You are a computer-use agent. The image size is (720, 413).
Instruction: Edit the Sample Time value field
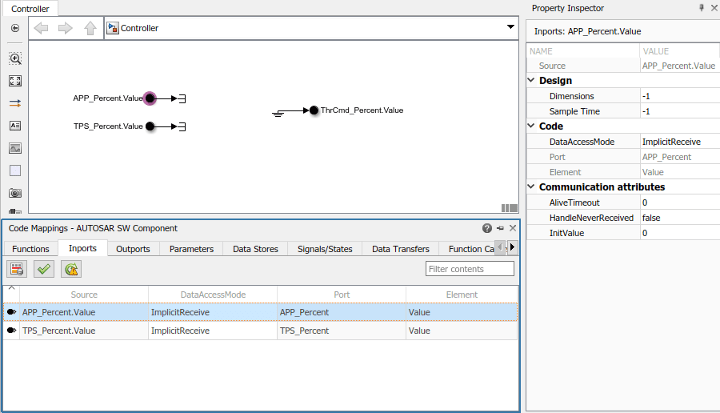[680, 111]
